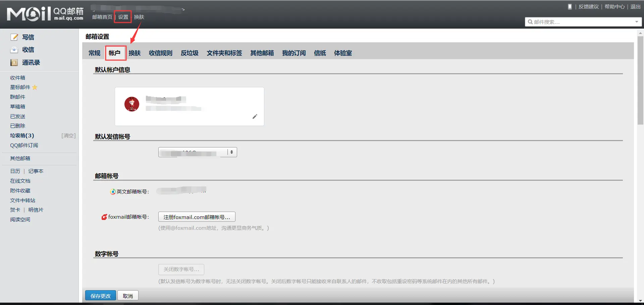Open the 群邮件 folder
This screenshot has width=644, height=305.
(x=18, y=97)
